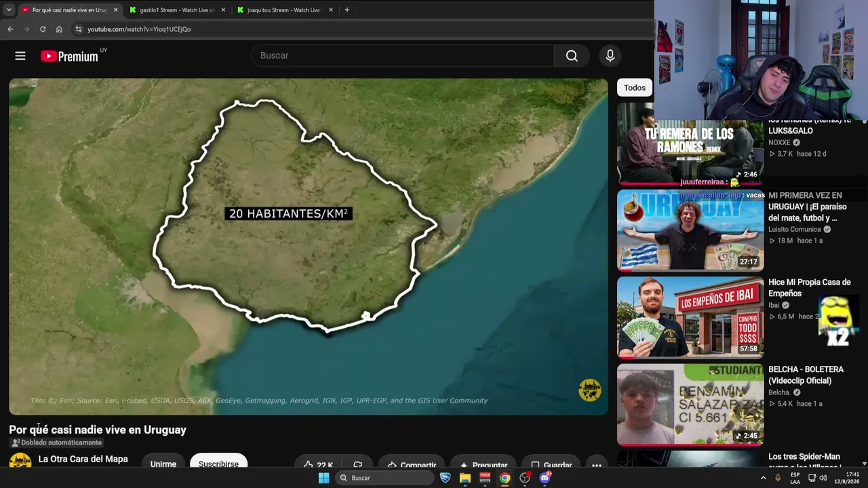868x488 pixels.
Task: Show hidden system tray icons
Action: pos(763,478)
